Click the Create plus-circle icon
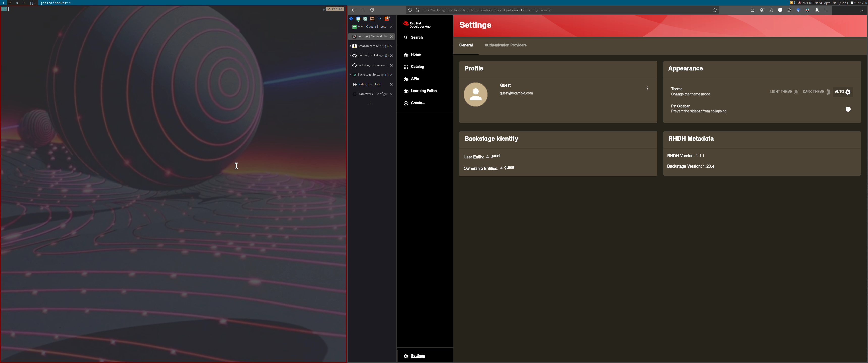Image resolution: width=868 pixels, height=363 pixels. coord(406,103)
